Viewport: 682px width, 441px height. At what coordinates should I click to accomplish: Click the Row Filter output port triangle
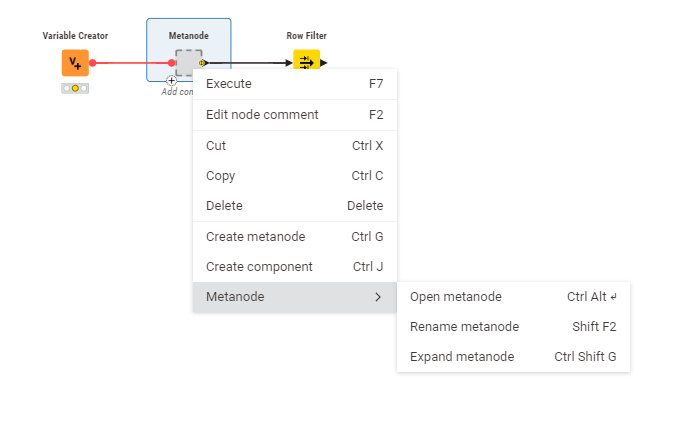(x=324, y=63)
